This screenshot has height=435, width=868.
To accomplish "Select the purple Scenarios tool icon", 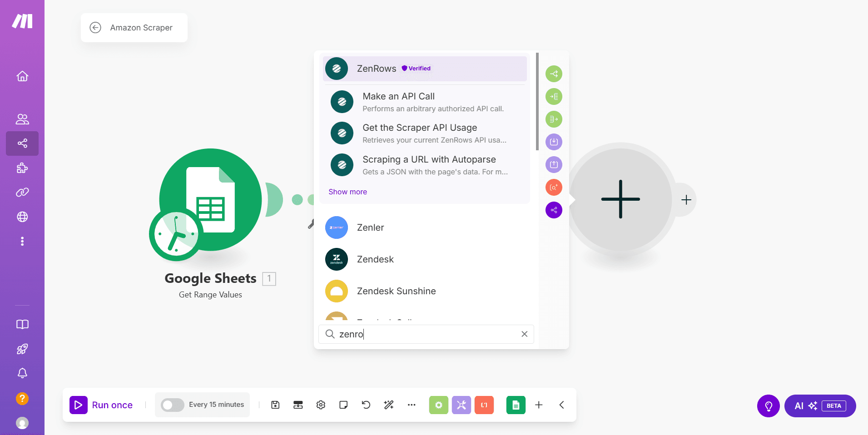I will [x=554, y=210].
